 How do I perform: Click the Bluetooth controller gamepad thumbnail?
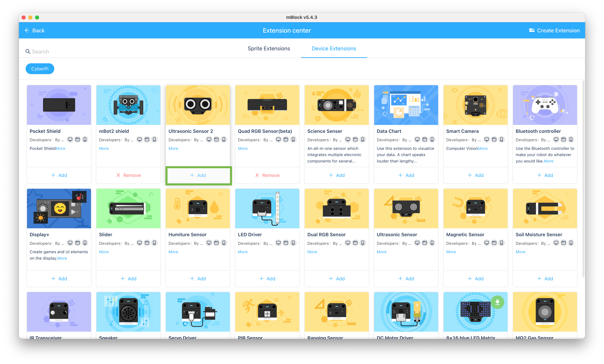click(545, 105)
